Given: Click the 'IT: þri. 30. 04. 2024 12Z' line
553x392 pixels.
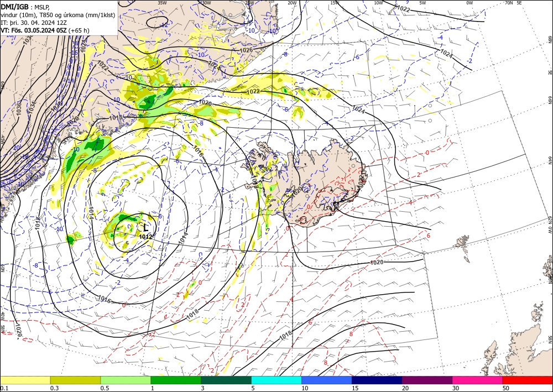Looking at the screenshot, I should pyautogui.click(x=33, y=23).
